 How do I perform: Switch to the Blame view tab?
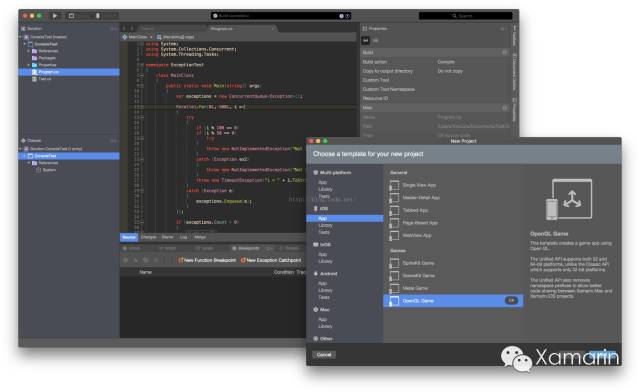pos(167,237)
